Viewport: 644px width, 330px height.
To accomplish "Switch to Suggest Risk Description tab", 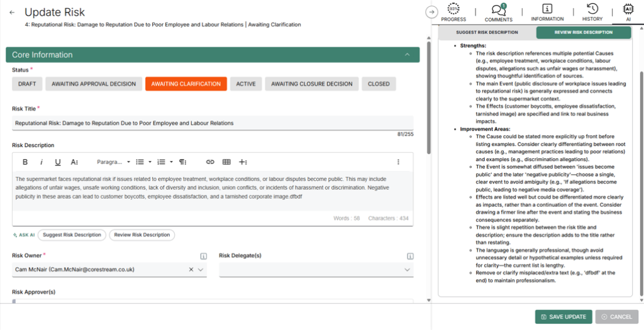I will [x=487, y=33].
